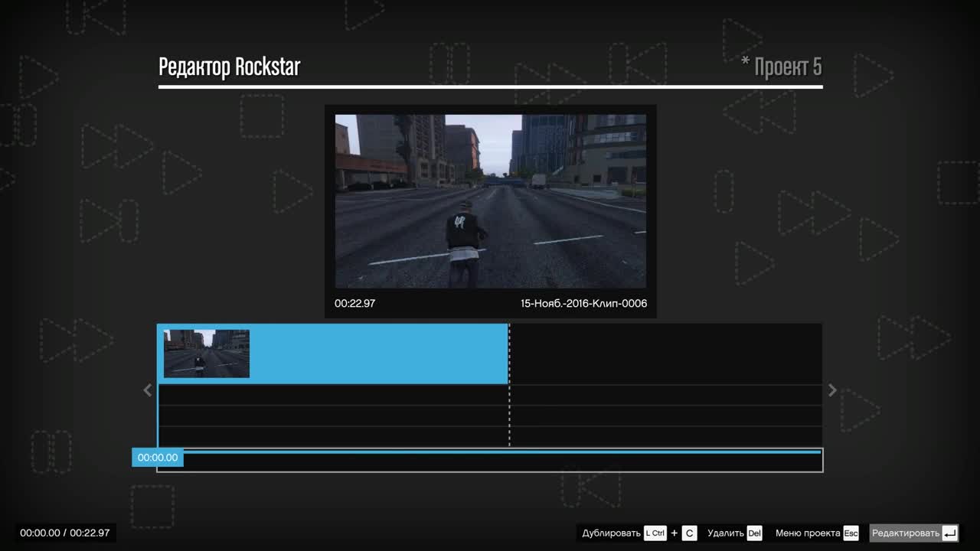This screenshot has width=980, height=551.
Task: Click the blue clip block on the video track
Action: 379,354
